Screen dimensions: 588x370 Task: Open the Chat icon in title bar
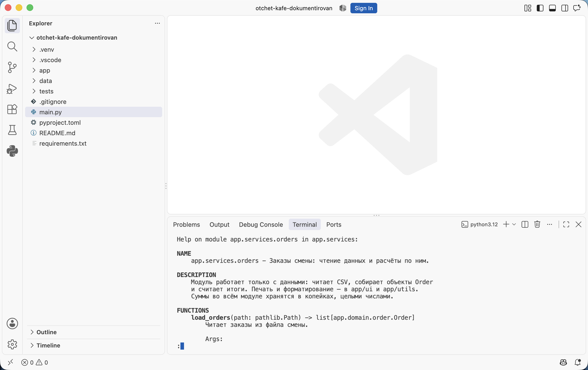pyautogui.click(x=577, y=8)
